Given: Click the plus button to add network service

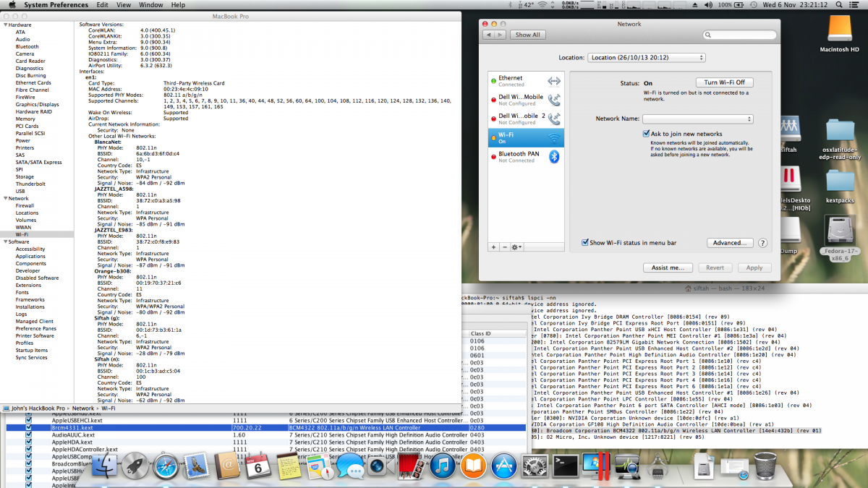Looking at the screenshot, I should tap(493, 247).
